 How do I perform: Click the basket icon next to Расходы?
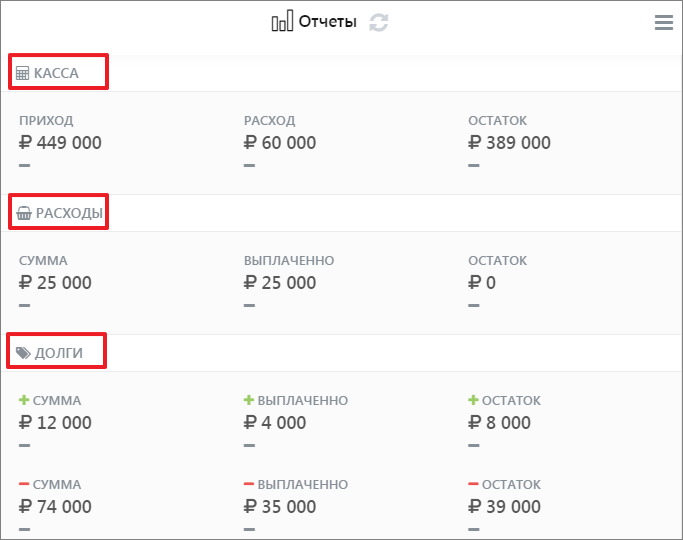click(x=24, y=213)
